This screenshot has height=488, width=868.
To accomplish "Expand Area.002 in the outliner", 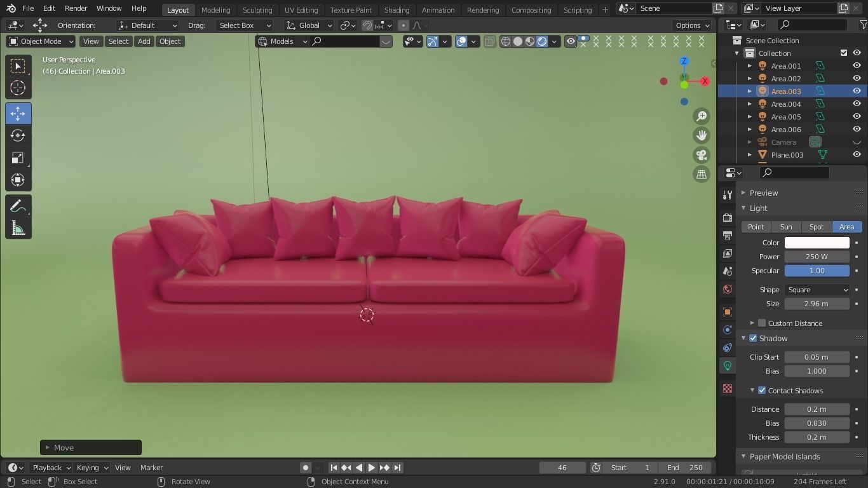I will (x=750, y=78).
